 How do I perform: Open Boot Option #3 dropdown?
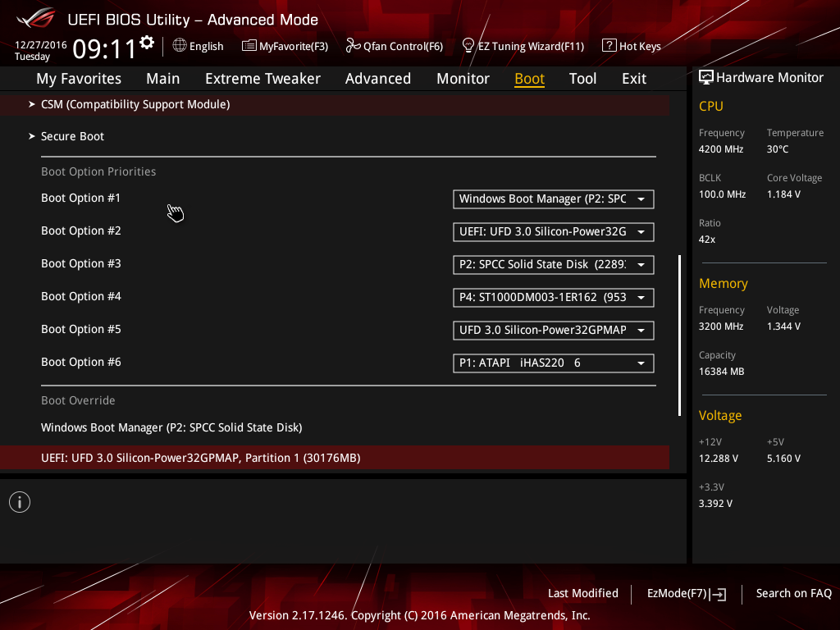click(x=554, y=265)
